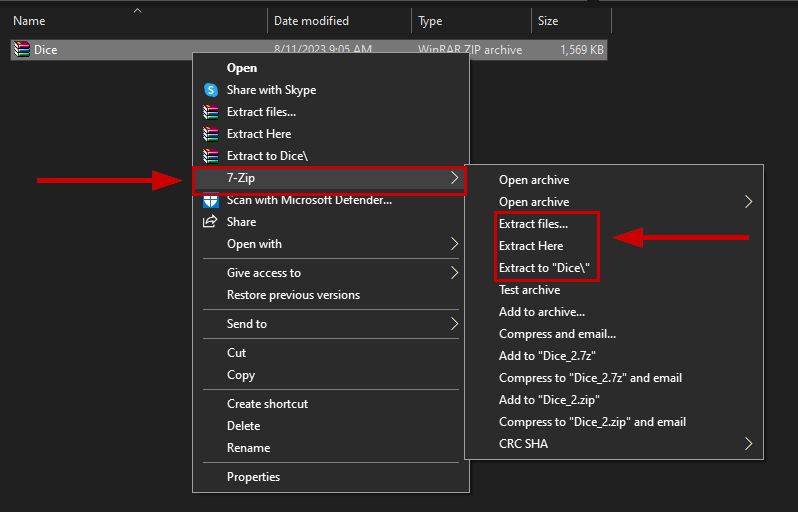
Task: Click the Microsoft Defender shield icon
Action: [211, 201]
